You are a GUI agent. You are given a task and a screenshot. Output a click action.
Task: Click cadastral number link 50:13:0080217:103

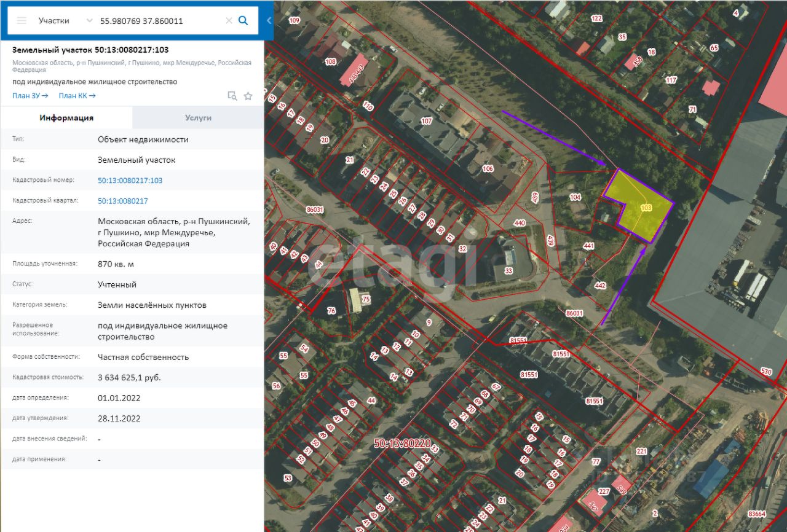[x=130, y=181]
